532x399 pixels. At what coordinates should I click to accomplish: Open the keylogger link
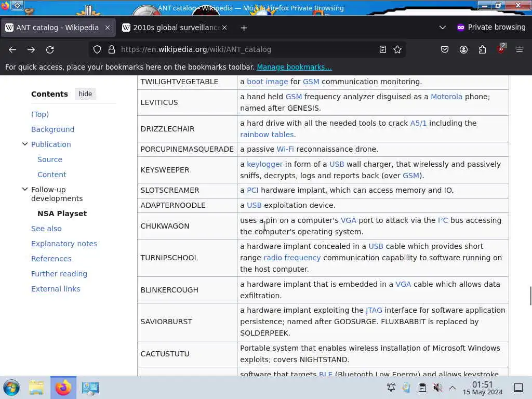[x=264, y=164]
